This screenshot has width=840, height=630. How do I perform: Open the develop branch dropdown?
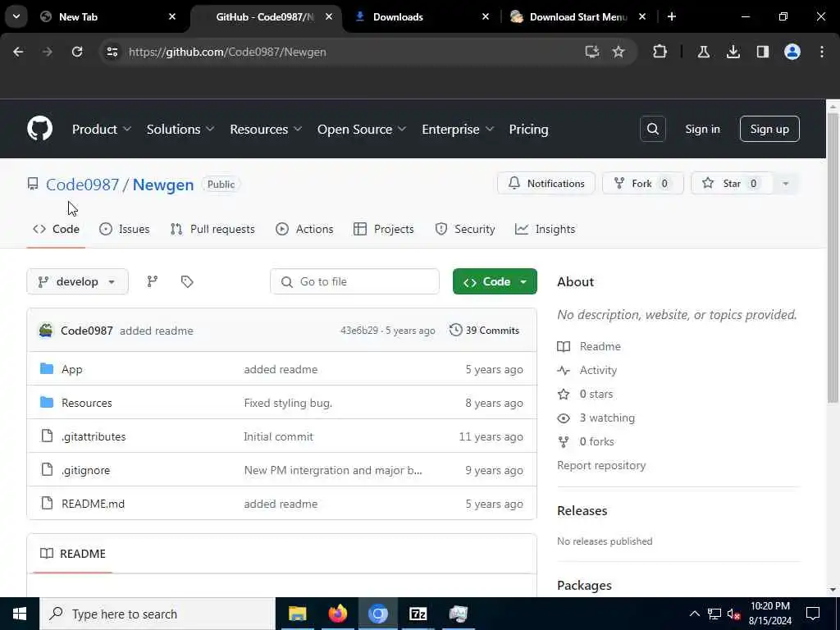point(78,281)
